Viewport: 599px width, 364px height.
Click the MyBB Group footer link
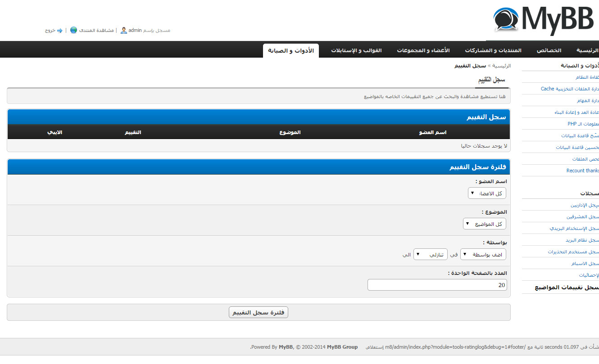(342, 347)
